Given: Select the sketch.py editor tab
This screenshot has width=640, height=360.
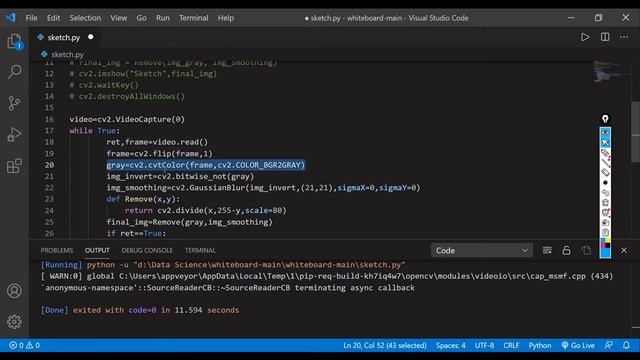Looking at the screenshot, I should [x=64, y=37].
